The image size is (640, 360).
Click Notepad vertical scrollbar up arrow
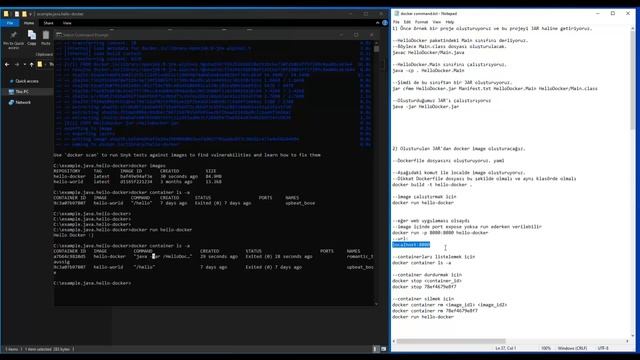tap(633, 29)
